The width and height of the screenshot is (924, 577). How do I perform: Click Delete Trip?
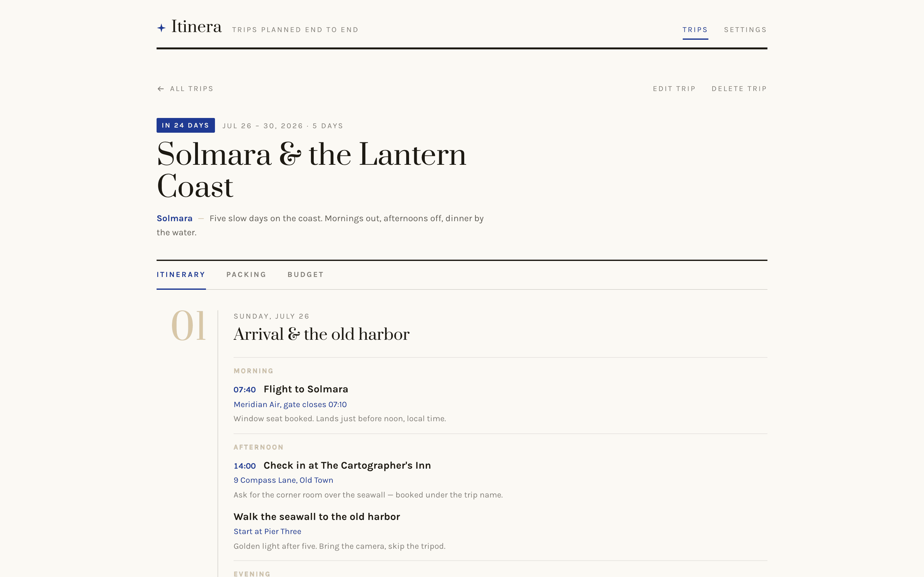(739, 89)
